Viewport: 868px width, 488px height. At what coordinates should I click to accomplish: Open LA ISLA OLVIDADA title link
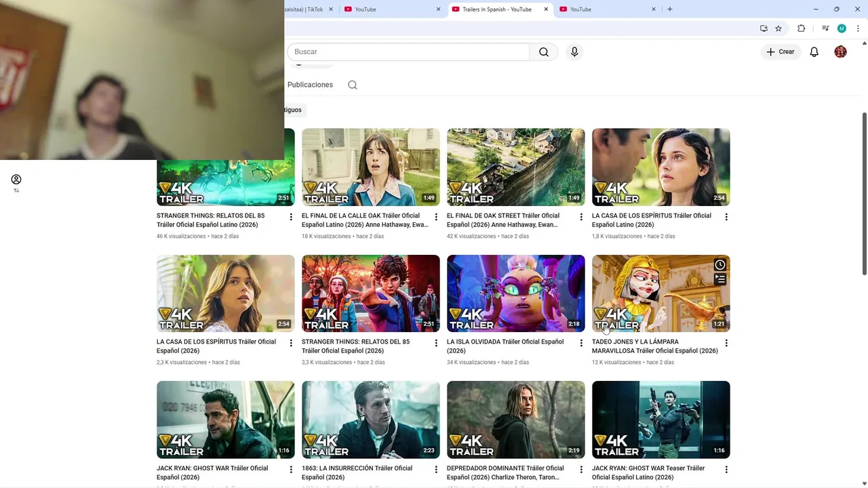[x=505, y=346]
